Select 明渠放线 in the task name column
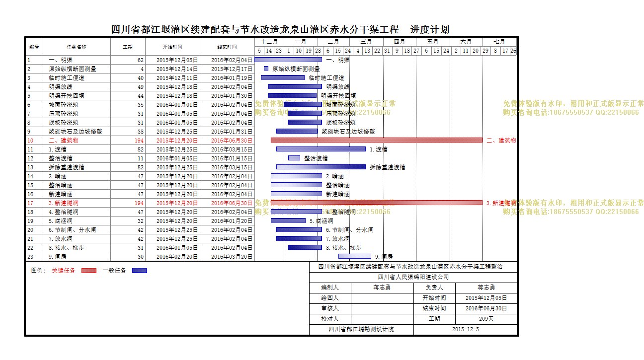Screen dimensions: 644x360 (61, 87)
